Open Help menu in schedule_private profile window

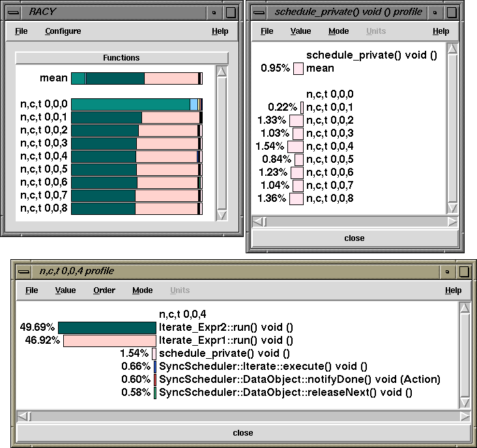[x=441, y=31]
